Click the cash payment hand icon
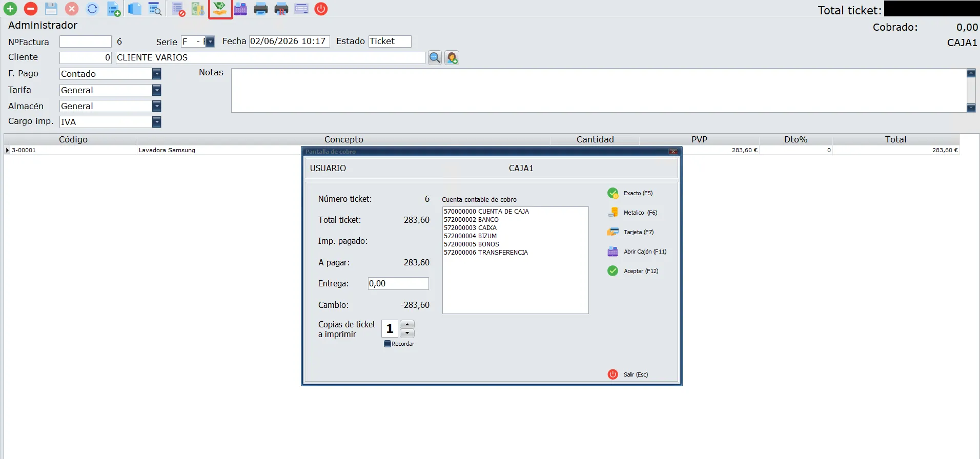Screen dimensions: 980x459 click(220, 9)
